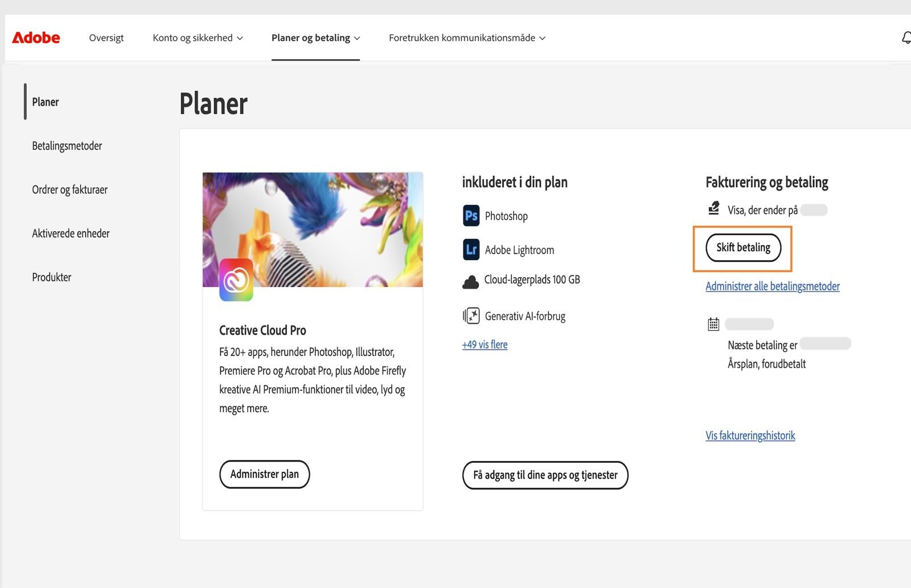This screenshot has height=588, width=911.
Task: Click the Visa, der ender på text
Action: (762, 210)
